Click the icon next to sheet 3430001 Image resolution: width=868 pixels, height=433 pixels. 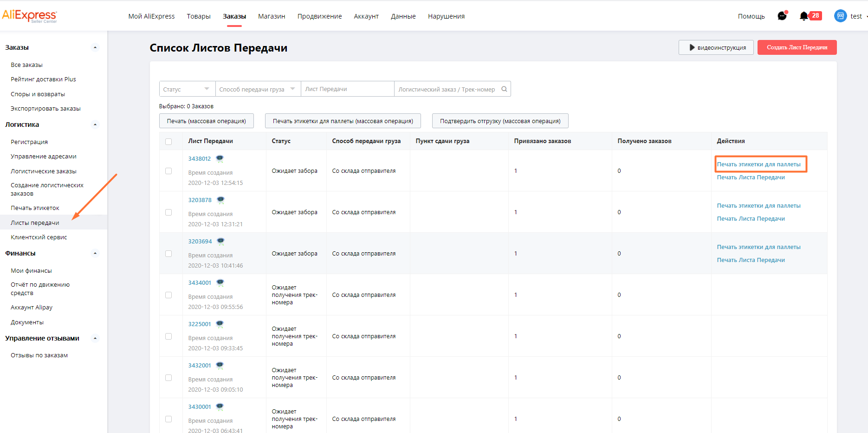tap(220, 407)
